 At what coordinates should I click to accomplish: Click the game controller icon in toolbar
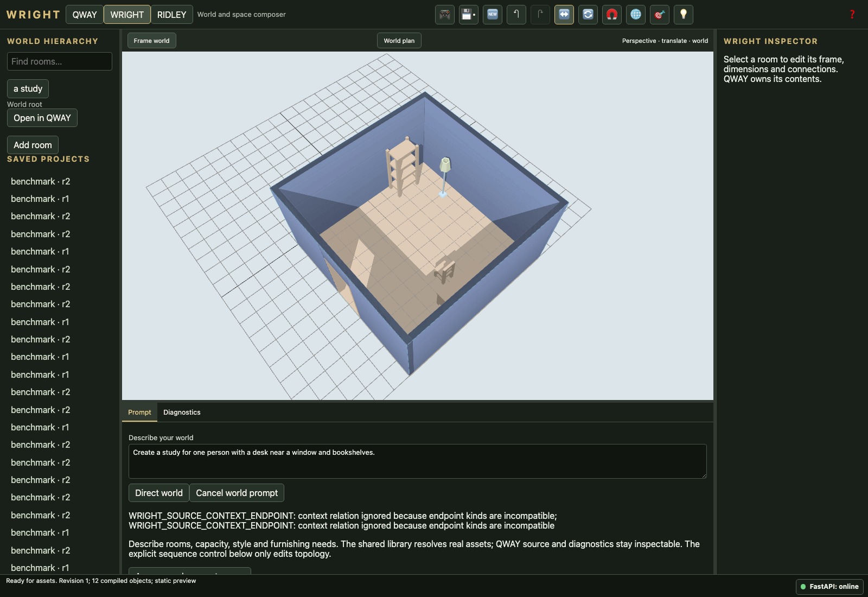(445, 15)
